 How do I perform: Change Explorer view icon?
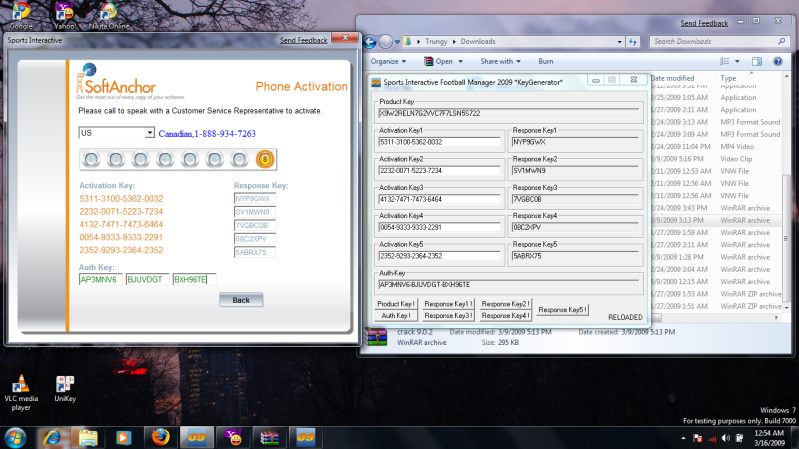coord(725,61)
